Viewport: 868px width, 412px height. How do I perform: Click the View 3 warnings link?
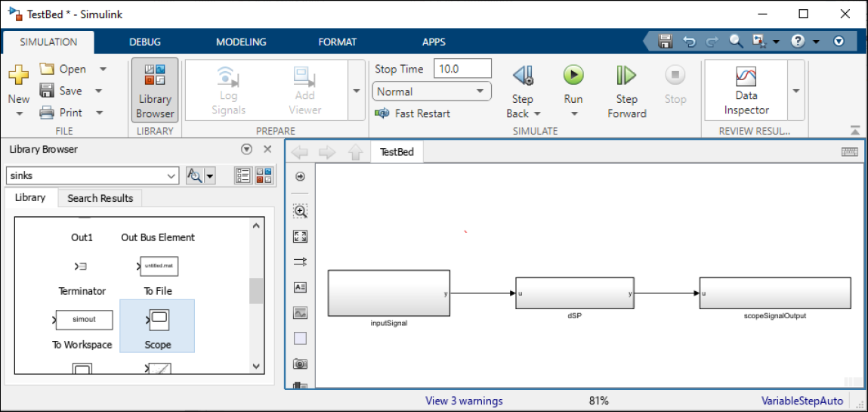[464, 401]
